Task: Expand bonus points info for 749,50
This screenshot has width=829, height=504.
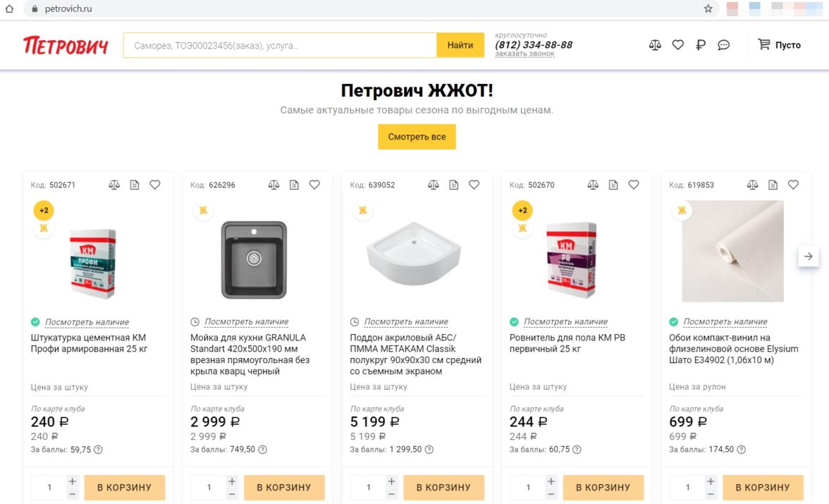Action: point(262,450)
